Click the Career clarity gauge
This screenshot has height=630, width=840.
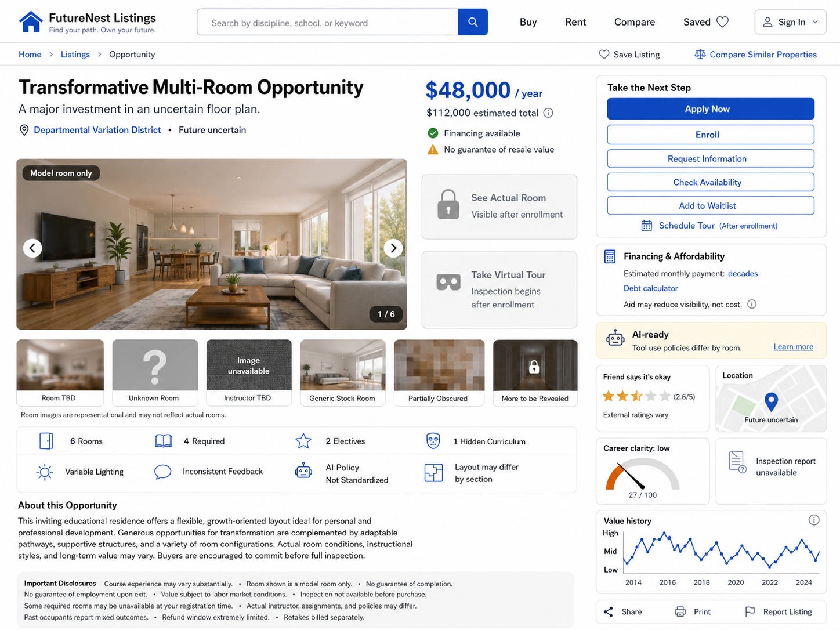[642, 475]
